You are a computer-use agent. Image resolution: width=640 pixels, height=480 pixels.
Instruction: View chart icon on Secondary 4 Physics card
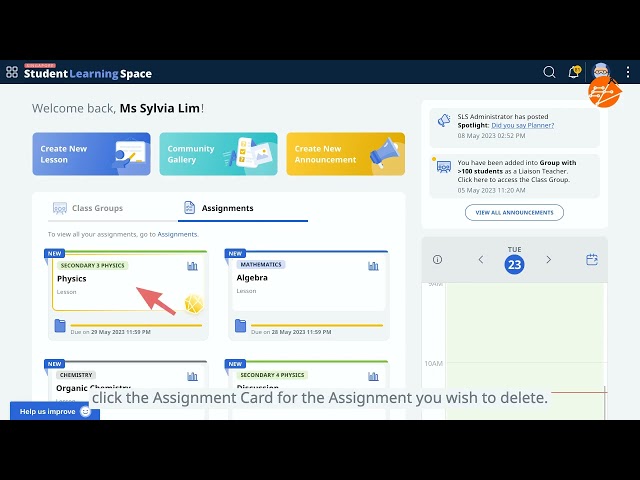pos(373,376)
